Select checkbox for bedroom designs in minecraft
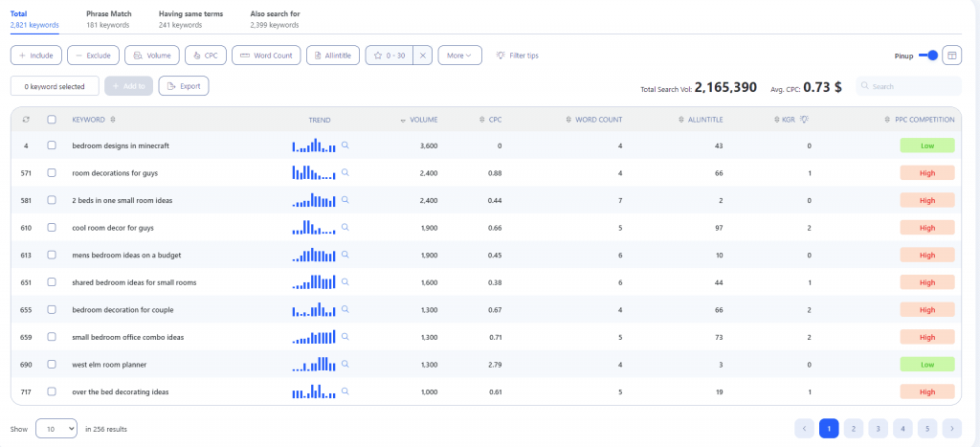 click(x=52, y=145)
